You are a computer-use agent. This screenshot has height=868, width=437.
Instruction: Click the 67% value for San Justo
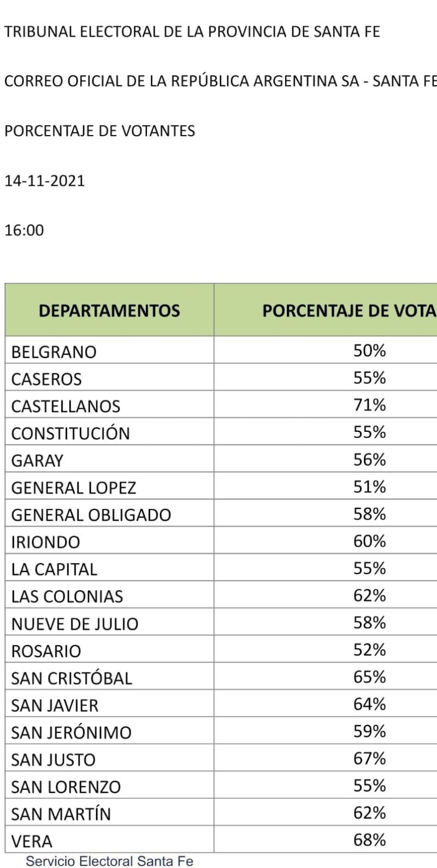pos(369,759)
